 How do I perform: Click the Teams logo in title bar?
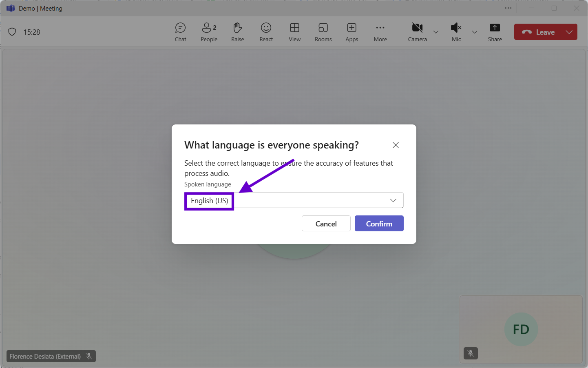[x=11, y=8]
